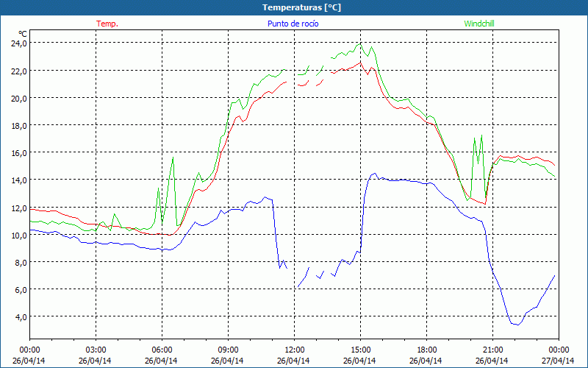Click the 16,0 y-axis value
588x368 pixels.
pyautogui.click(x=19, y=153)
